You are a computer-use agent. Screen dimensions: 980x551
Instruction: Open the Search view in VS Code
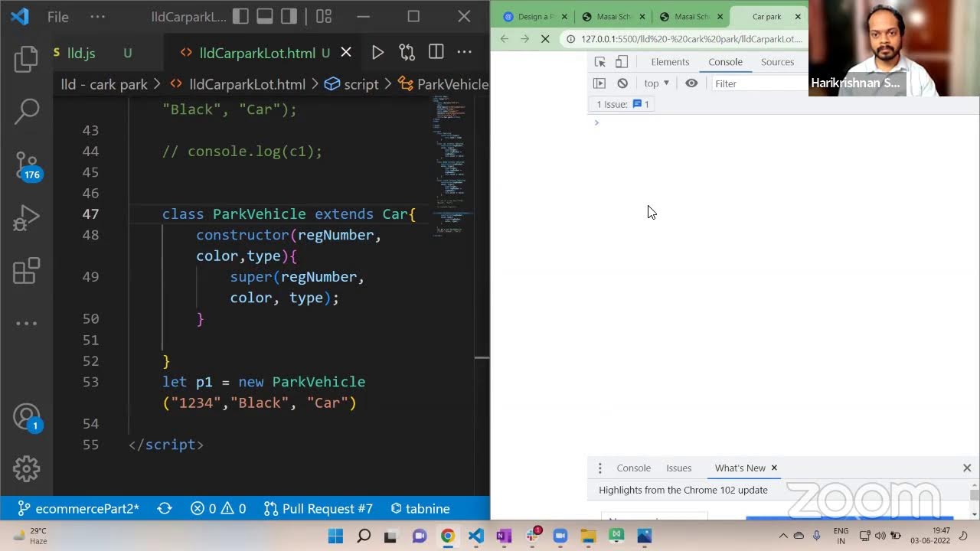[26, 112]
